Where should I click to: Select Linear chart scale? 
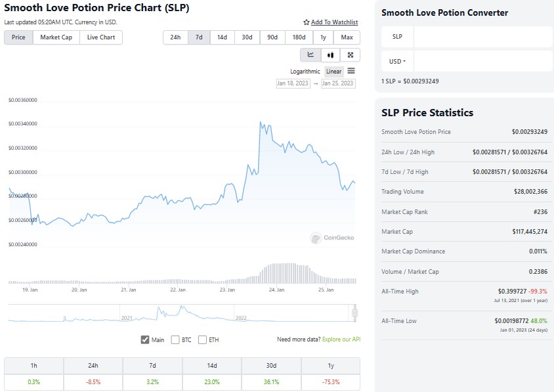click(x=333, y=72)
